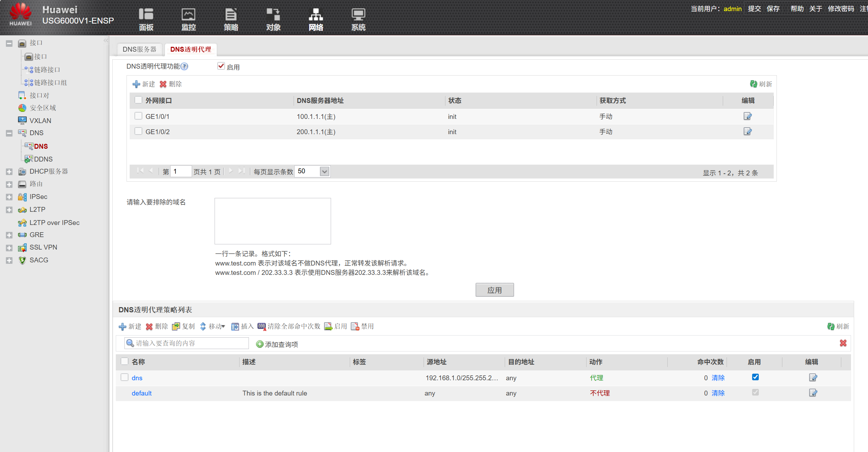
Task: Click 刷新 icon in the policy list toolbar
Action: pos(831,327)
